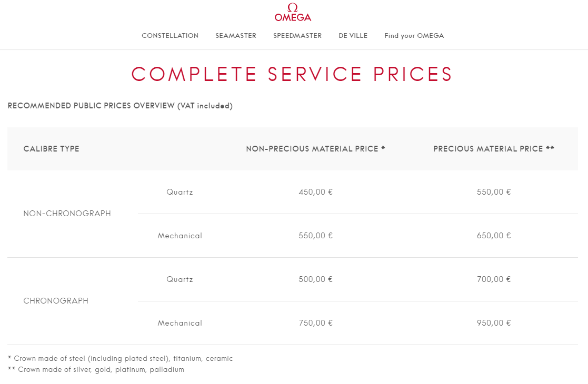Select the NON-CHRONOGRAPH row label
The width and height of the screenshot is (588, 384).
67,214
